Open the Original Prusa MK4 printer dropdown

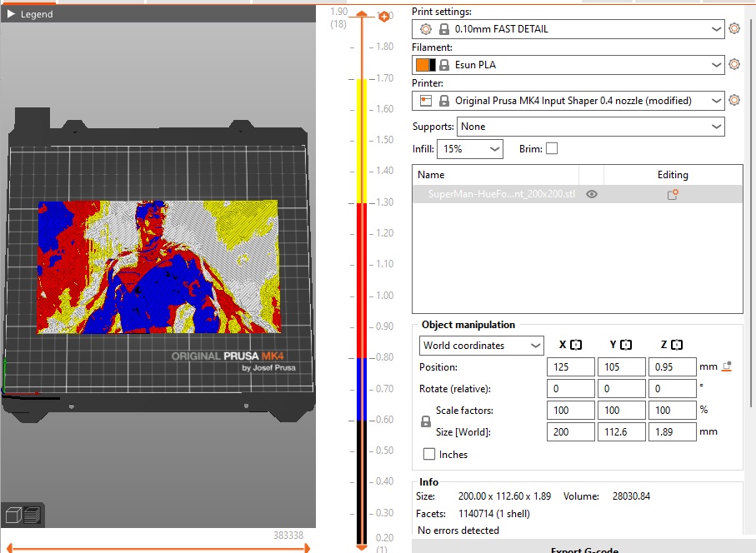pos(568,101)
